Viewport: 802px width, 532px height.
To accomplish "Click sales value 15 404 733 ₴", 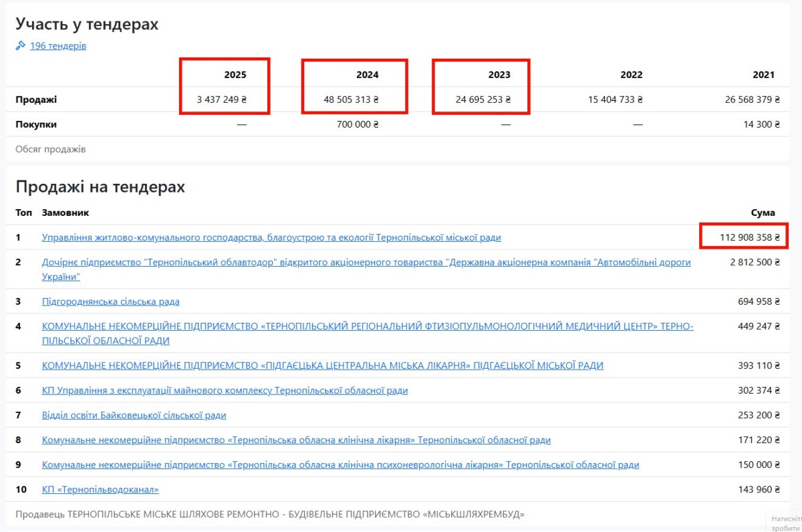I will (x=616, y=100).
